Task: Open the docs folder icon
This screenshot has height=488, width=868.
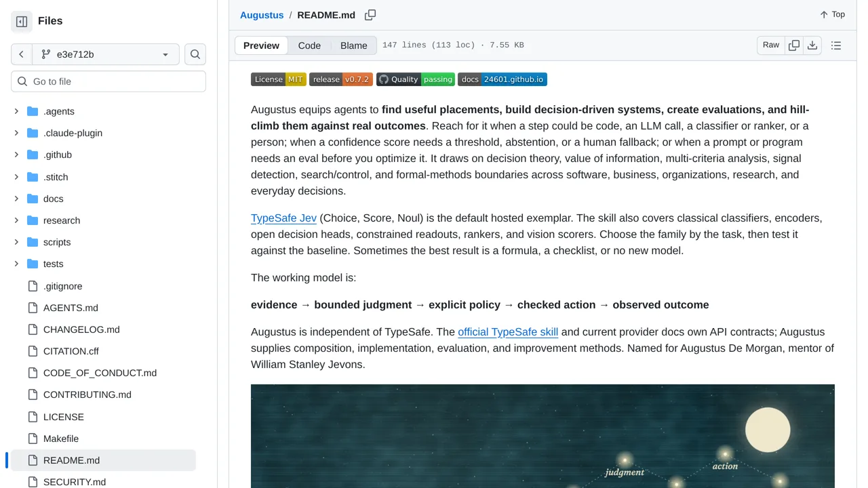Action: (x=33, y=199)
